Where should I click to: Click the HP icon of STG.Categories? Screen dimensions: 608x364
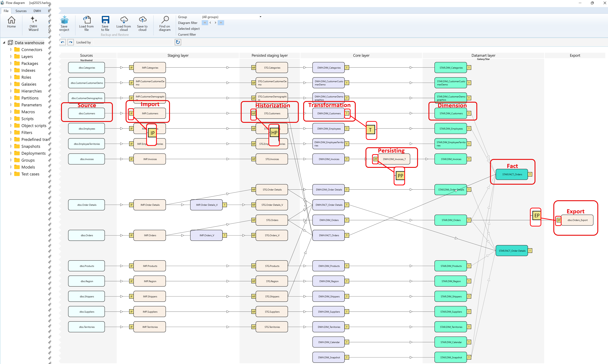[253, 68]
